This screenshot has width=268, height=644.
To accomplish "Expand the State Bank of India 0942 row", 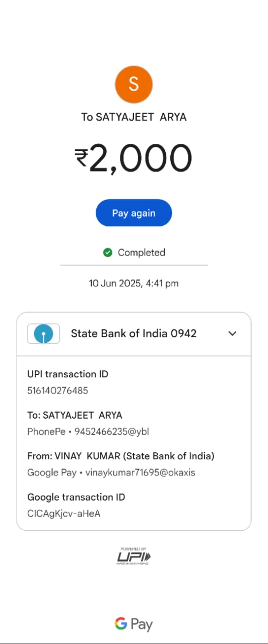I will 134,334.
